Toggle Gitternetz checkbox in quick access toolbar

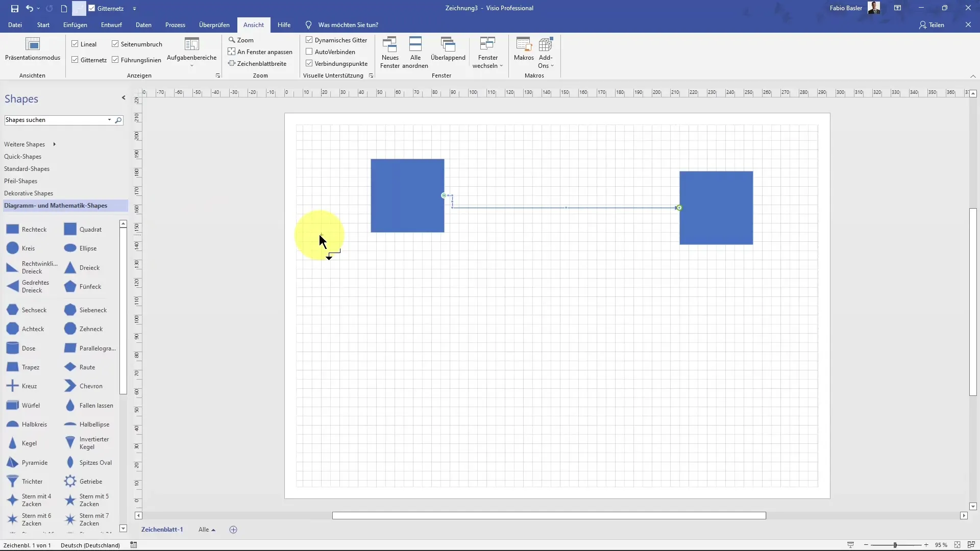tap(92, 8)
